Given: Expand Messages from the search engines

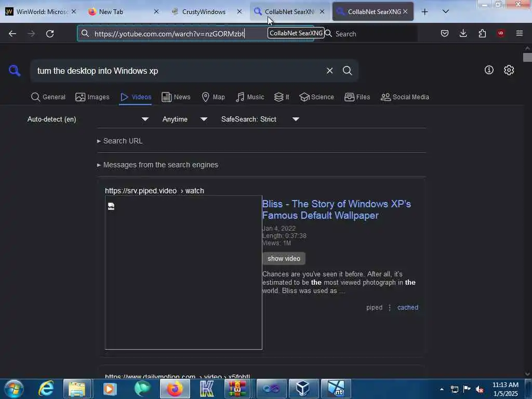Looking at the screenshot, I should pyautogui.click(x=157, y=165).
